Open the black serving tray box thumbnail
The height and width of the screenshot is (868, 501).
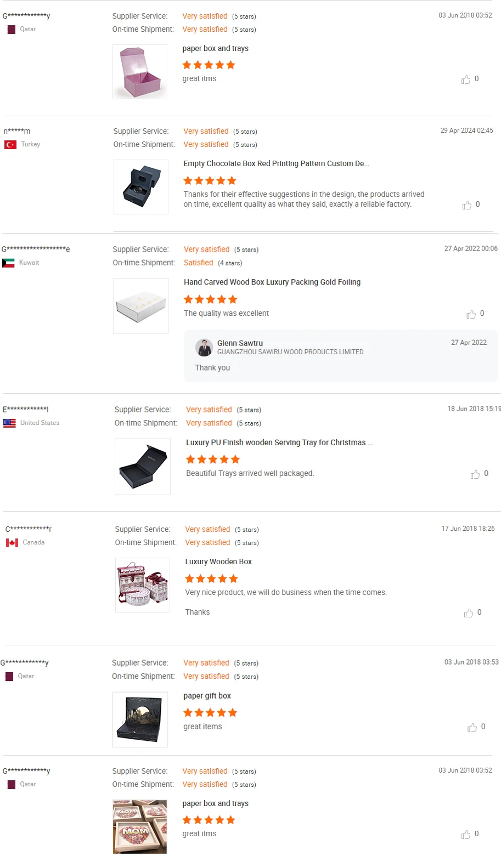coord(143,467)
